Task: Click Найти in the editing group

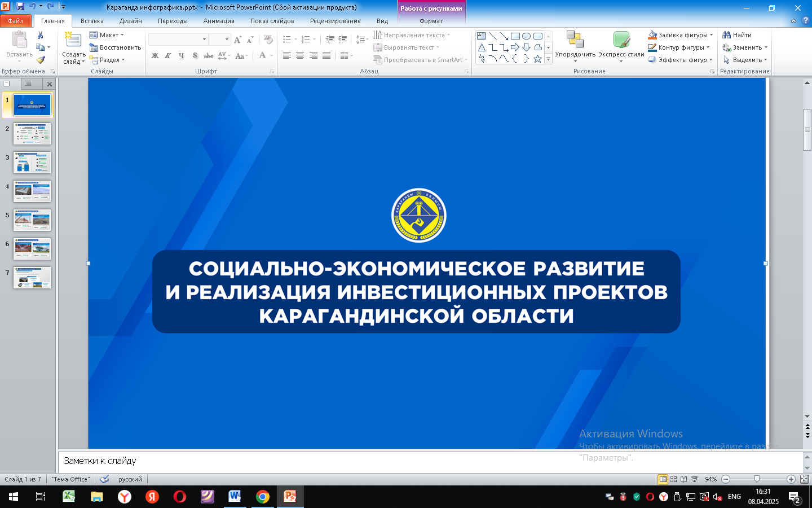Action: coord(737,35)
